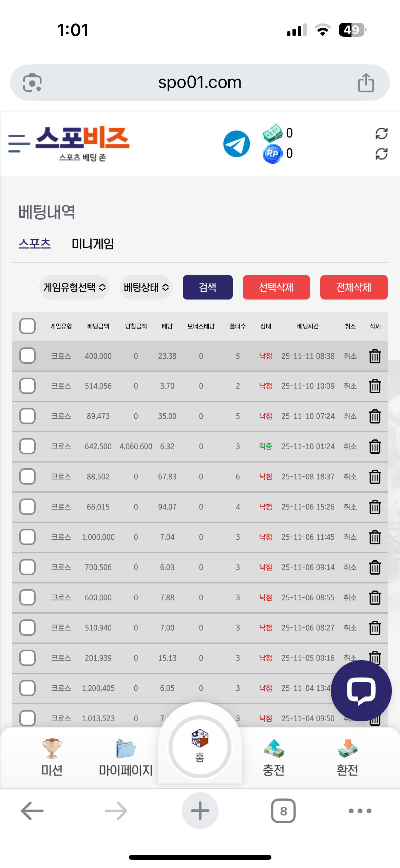Tick the checkbox for the 88,502 bet
The width and height of the screenshot is (400, 868).
pos(27,476)
